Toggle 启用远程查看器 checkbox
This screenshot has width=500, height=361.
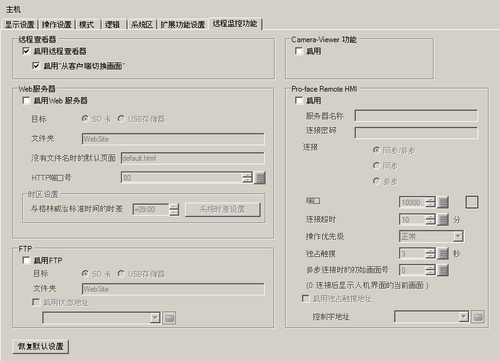tap(26, 51)
